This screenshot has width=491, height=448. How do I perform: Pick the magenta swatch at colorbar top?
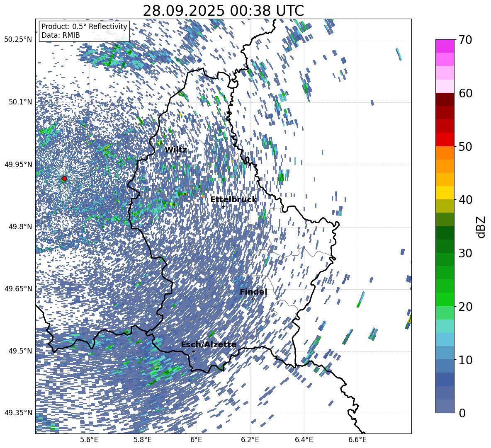pos(445,46)
